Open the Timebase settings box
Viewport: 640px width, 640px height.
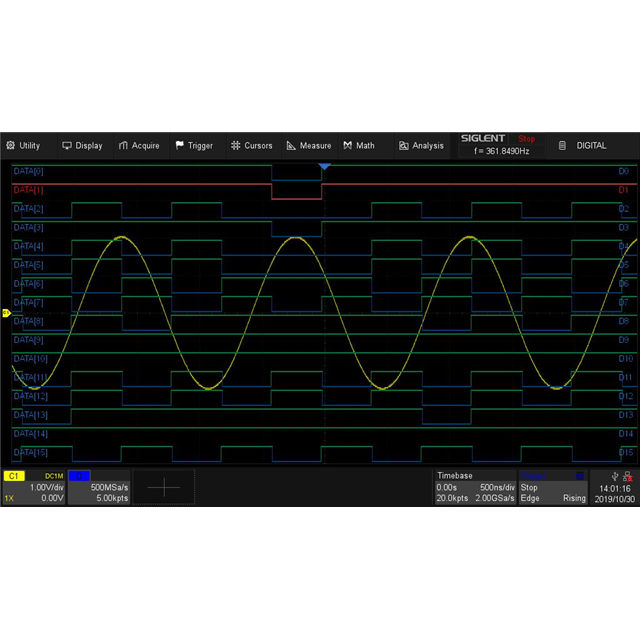click(x=474, y=487)
